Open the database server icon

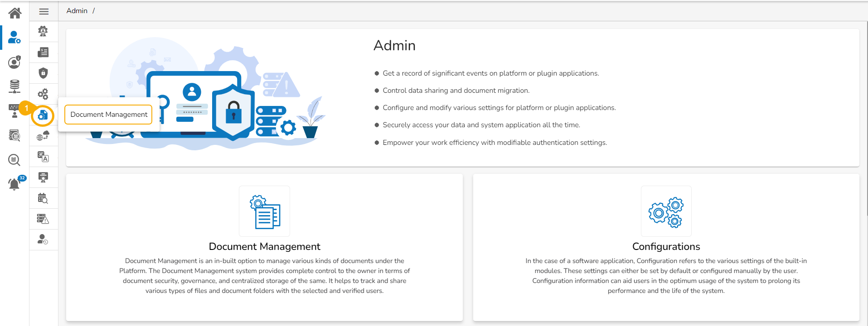(x=15, y=86)
